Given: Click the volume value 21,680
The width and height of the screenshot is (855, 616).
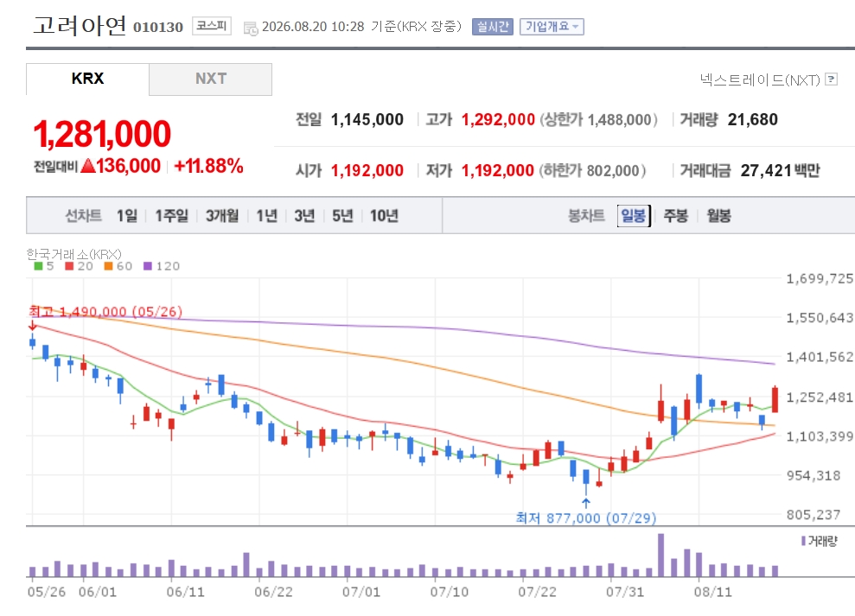Looking at the screenshot, I should click(x=752, y=119).
